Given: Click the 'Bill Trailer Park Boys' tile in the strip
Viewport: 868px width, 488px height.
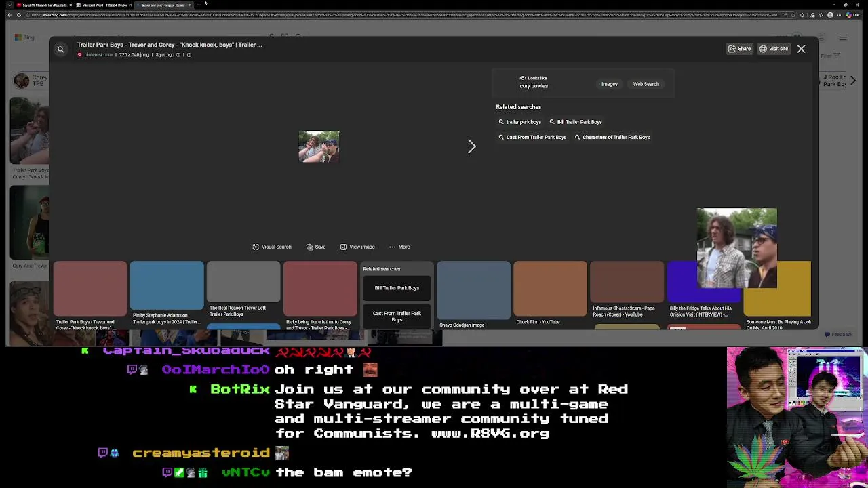Looking at the screenshot, I should (397, 288).
